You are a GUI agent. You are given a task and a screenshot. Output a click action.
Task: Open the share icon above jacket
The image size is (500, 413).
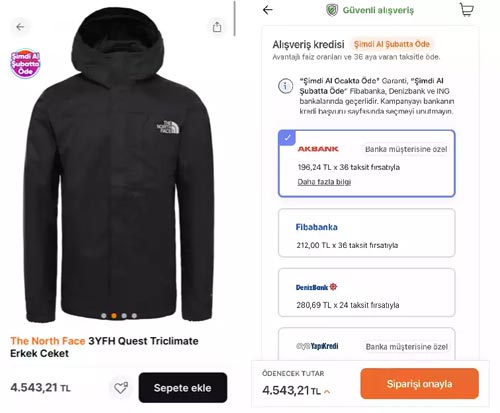(217, 27)
